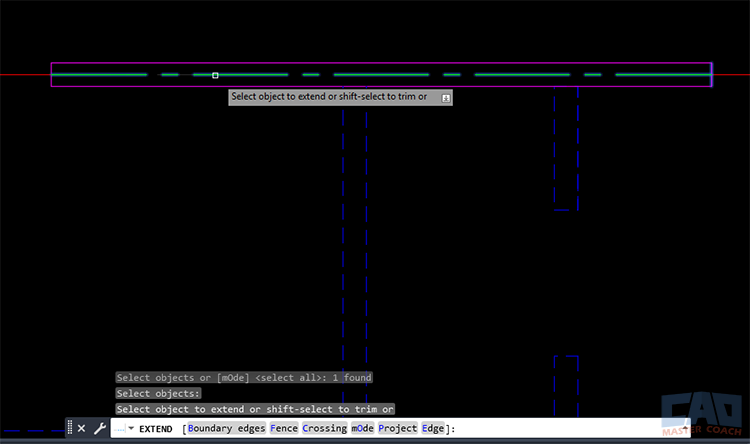The width and height of the screenshot is (750, 444).
Task: Click history line 'Select objects:'
Action: [x=158, y=393]
